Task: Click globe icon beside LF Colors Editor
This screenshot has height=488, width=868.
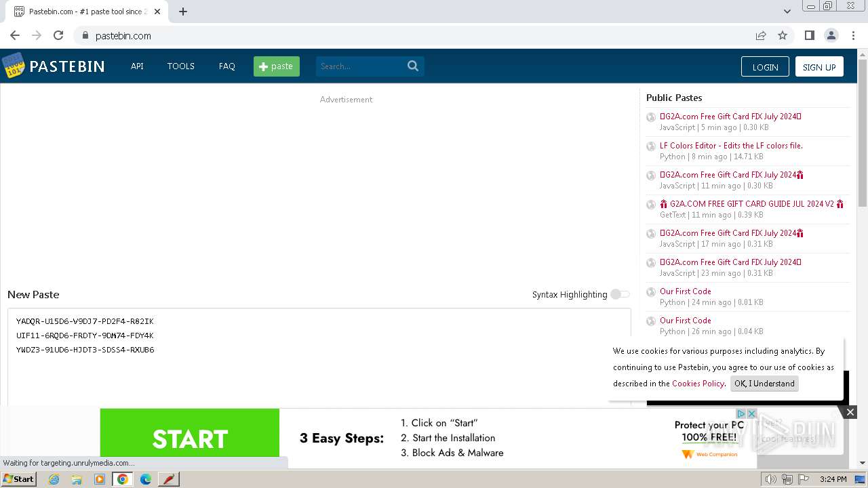Action: pyautogui.click(x=651, y=146)
